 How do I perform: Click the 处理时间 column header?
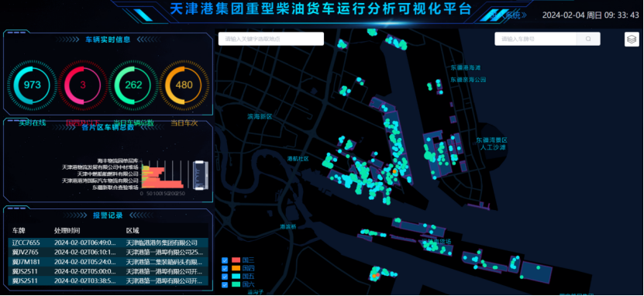(67, 230)
